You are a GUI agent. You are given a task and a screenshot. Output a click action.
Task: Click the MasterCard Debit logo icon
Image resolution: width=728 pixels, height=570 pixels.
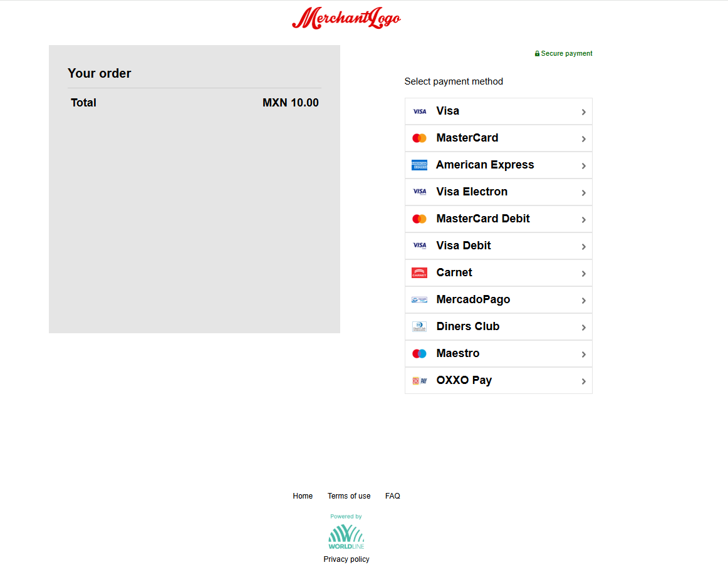tap(419, 219)
